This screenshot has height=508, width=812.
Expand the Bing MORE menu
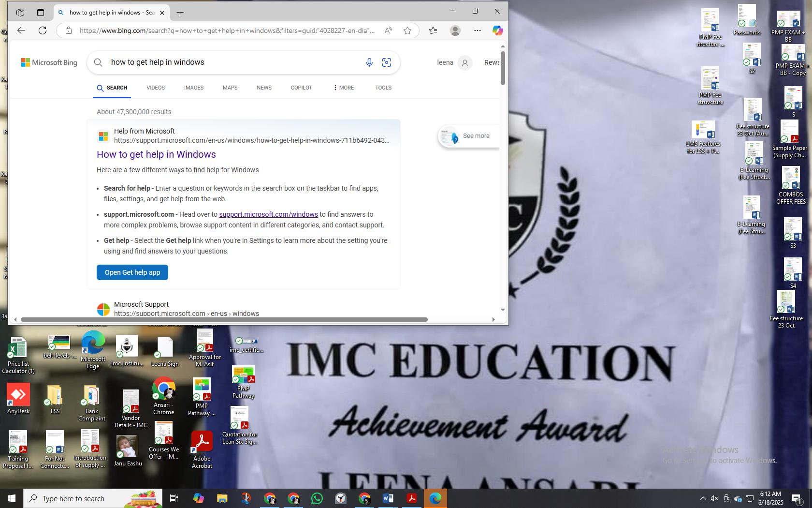[x=344, y=88]
